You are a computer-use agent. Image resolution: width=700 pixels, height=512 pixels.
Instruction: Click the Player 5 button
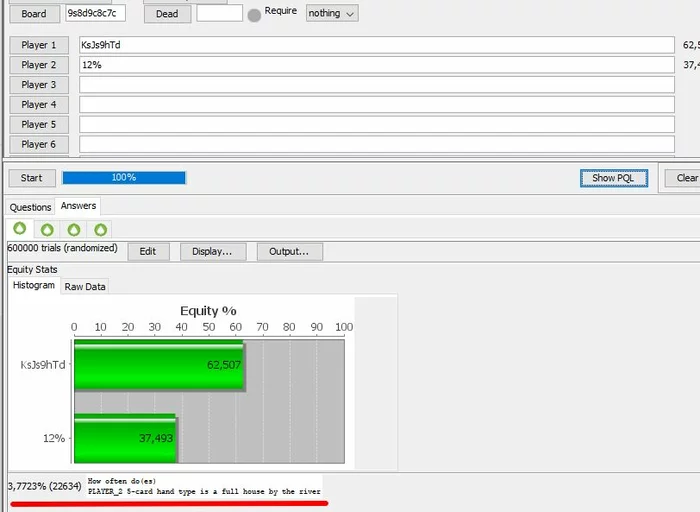[x=39, y=125]
